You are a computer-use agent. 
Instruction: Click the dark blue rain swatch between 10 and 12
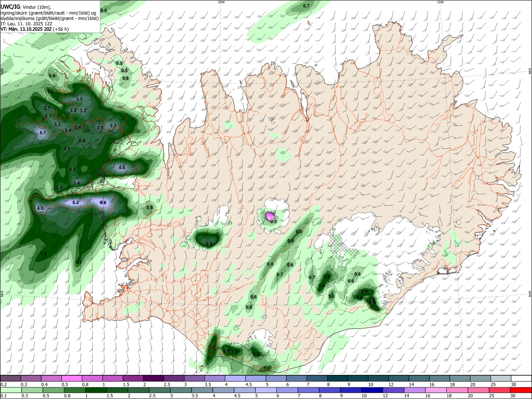(372, 390)
